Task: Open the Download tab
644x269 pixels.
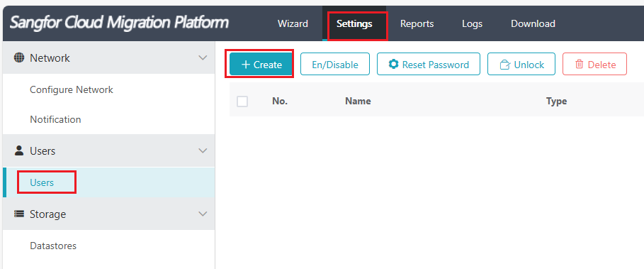Action: tap(533, 23)
